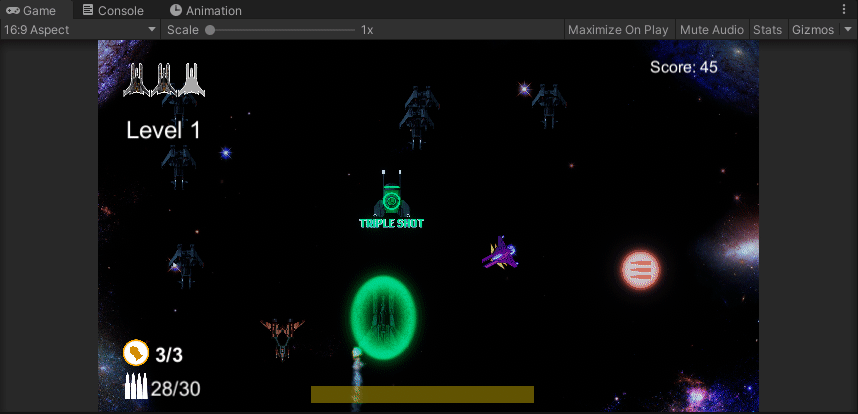Toggle Gizmos button
This screenshot has height=414, width=858.
tap(813, 30)
